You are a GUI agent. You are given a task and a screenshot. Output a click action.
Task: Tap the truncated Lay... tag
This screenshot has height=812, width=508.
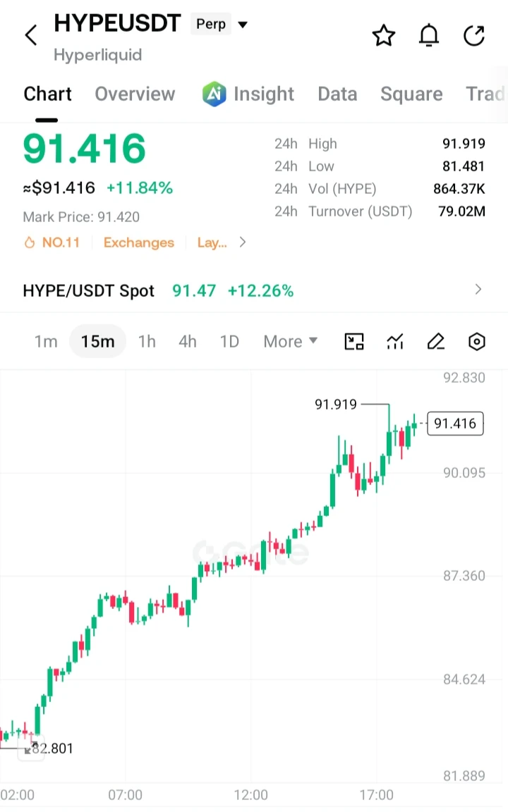tap(212, 242)
